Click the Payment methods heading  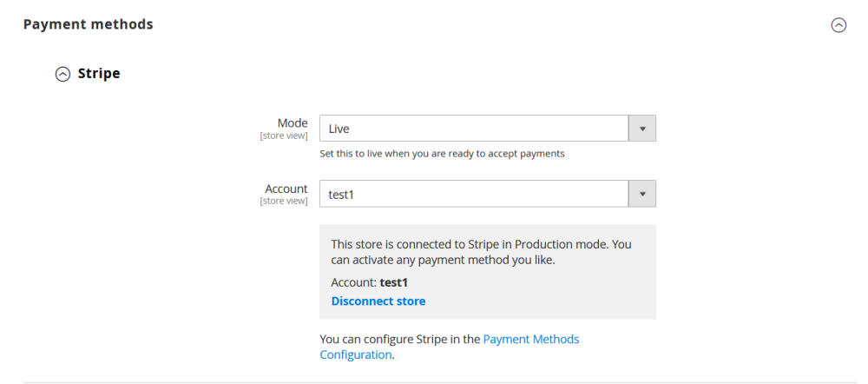88,24
